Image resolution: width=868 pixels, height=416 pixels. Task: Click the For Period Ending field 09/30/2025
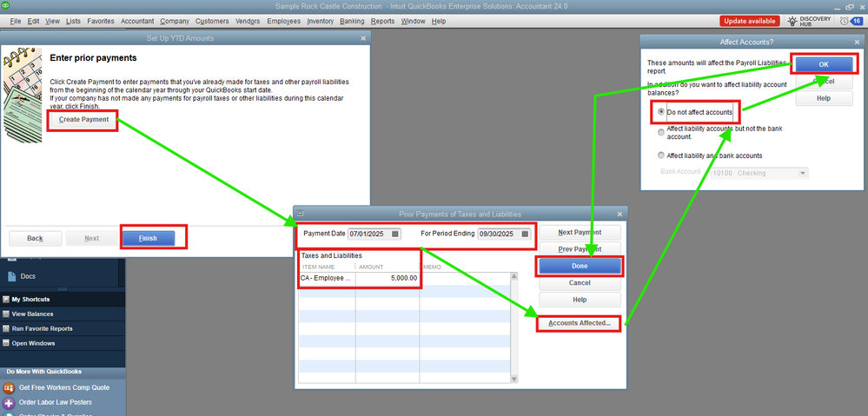(504, 234)
